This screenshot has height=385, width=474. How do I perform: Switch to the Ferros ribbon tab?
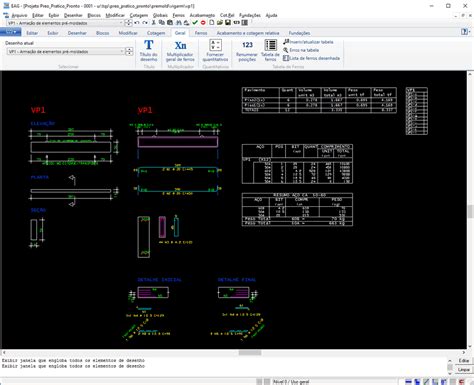[201, 33]
